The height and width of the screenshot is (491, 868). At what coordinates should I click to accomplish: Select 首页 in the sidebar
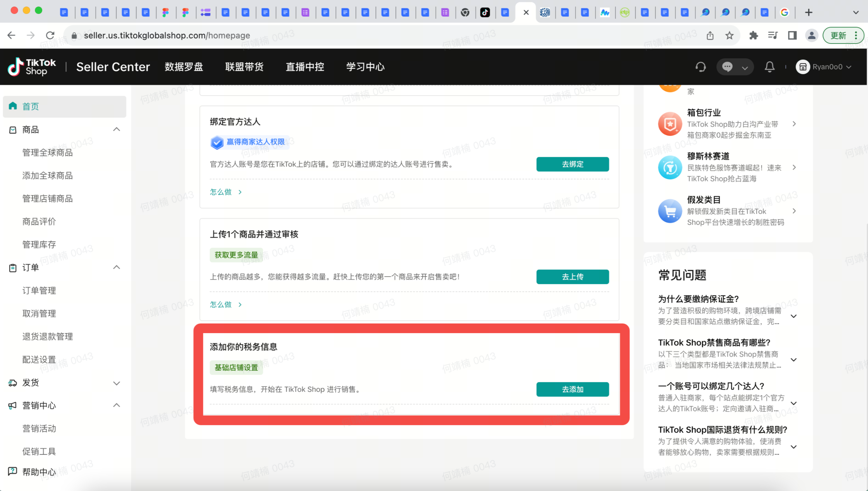(64, 107)
